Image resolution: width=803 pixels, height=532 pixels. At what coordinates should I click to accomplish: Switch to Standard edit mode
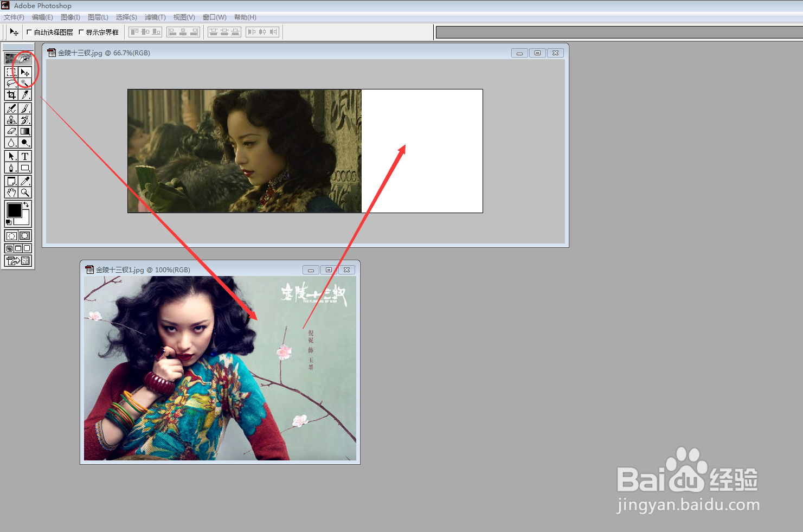point(11,236)
